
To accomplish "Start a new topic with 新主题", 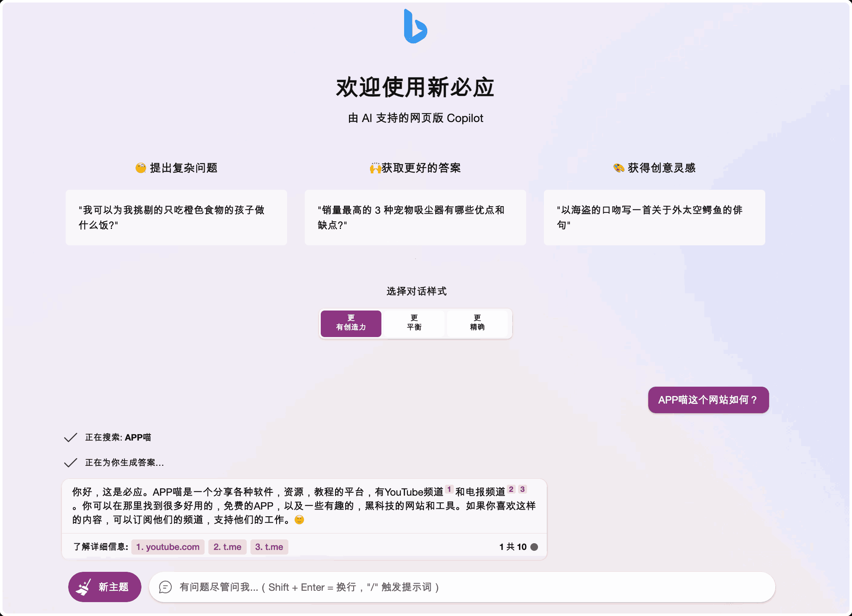I will [x=104, y=587].
